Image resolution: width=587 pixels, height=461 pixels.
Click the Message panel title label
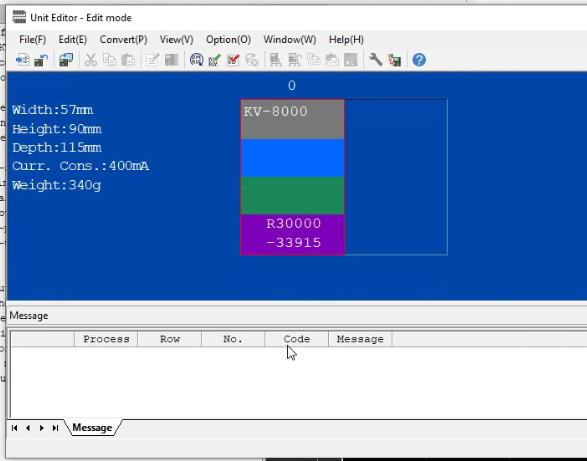point(29,316)
